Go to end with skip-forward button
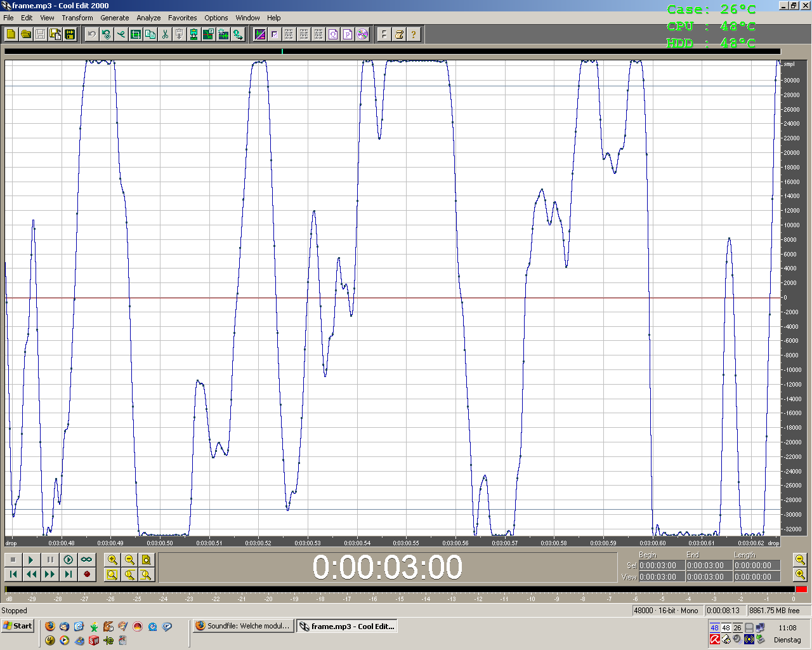812x650 pixels. coord(68,574)
